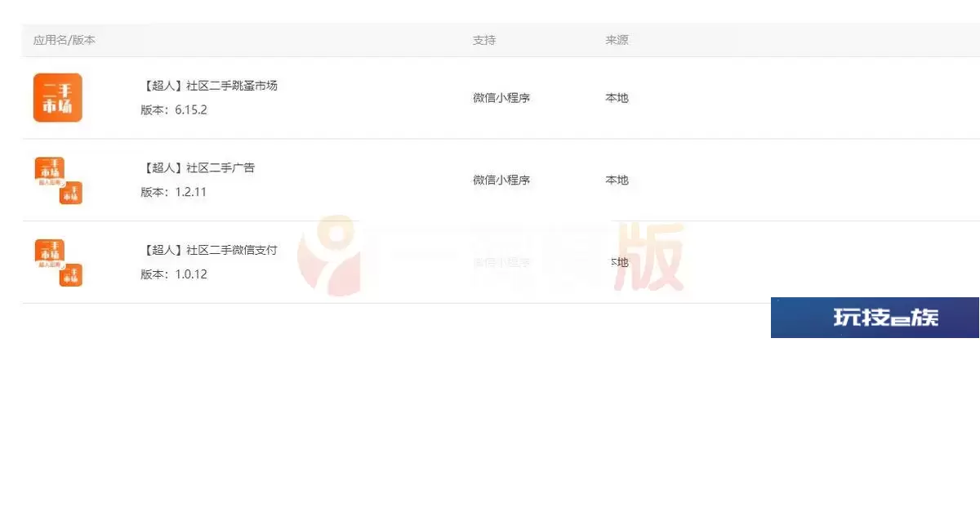Viewport: 980px width, 512px height.
Task: Click 本地 source in the 微信支付 row
Action: click(x=619, y=262)
